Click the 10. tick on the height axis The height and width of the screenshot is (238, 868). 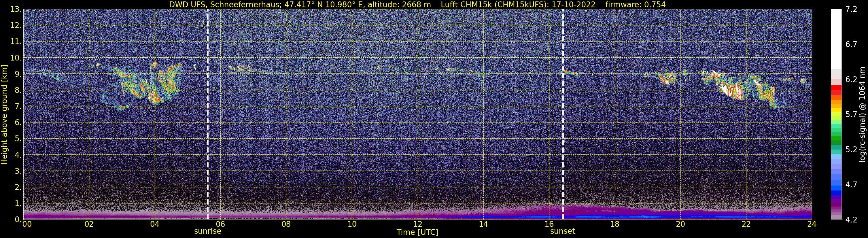click(16, 58)
